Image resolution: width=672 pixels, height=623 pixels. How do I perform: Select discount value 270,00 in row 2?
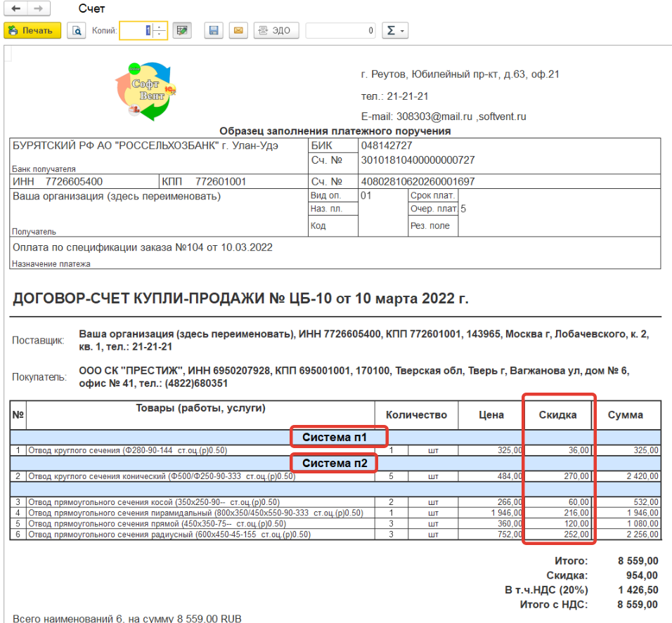(576, 476)
